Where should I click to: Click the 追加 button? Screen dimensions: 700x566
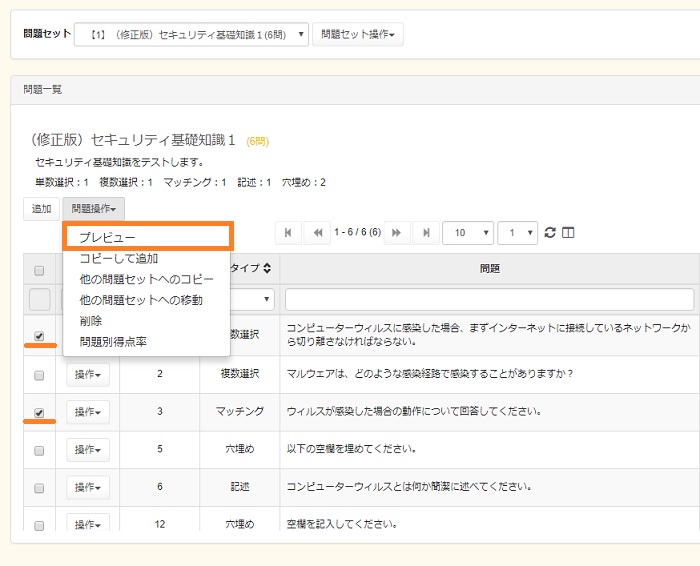41,209
